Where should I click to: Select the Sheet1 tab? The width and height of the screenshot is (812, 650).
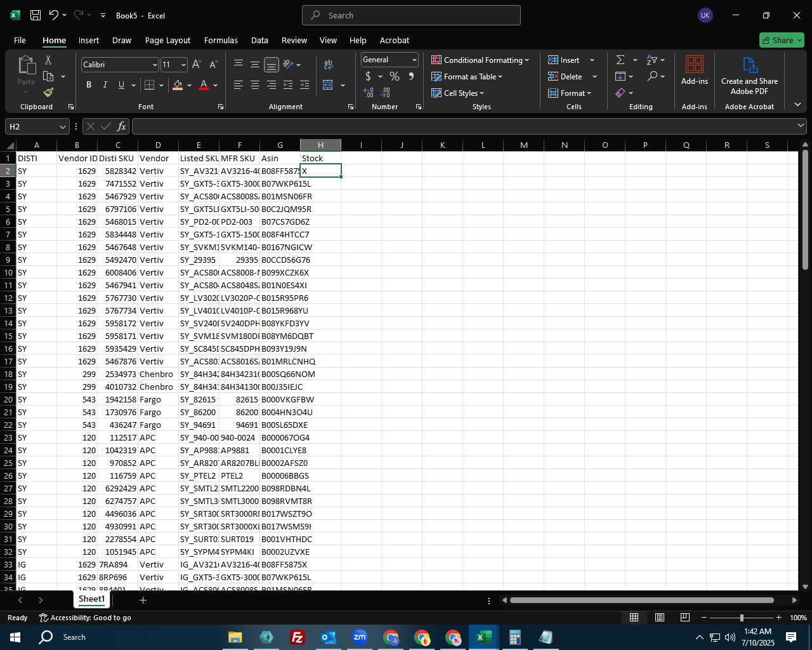(91, 599)
